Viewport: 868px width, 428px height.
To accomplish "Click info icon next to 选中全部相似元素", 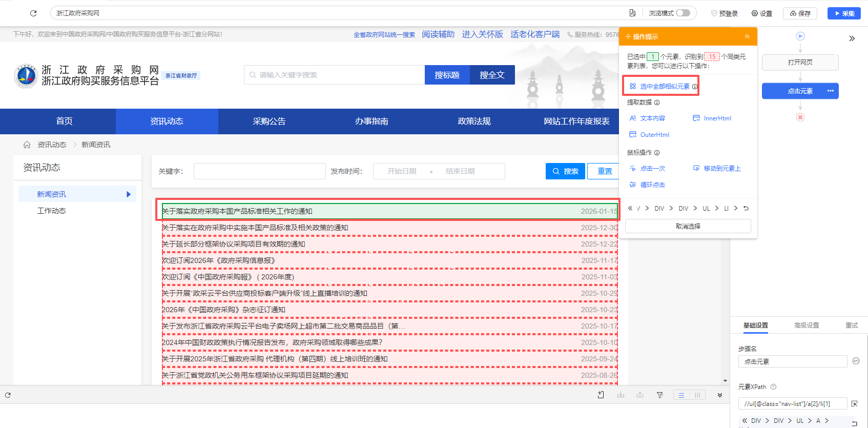I will point(695,87).
